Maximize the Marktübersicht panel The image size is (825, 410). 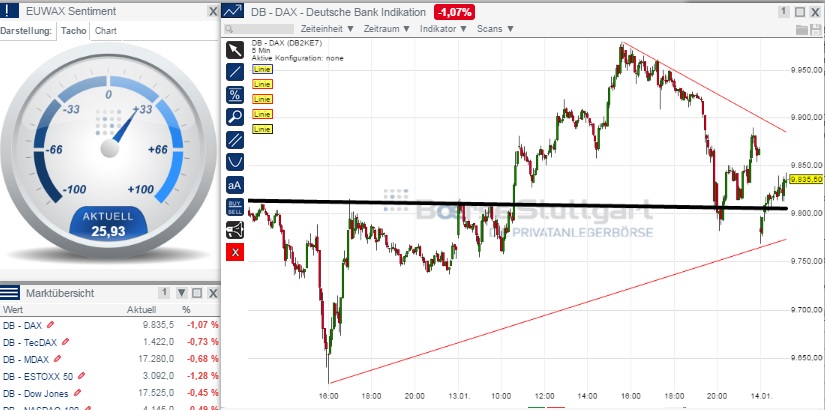pos(197,293)
